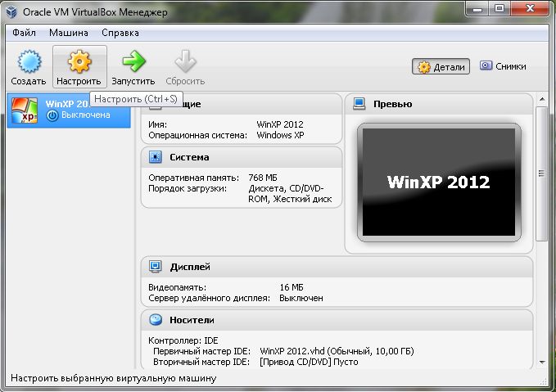Switch to the Детали view toggle

point(441,67)
